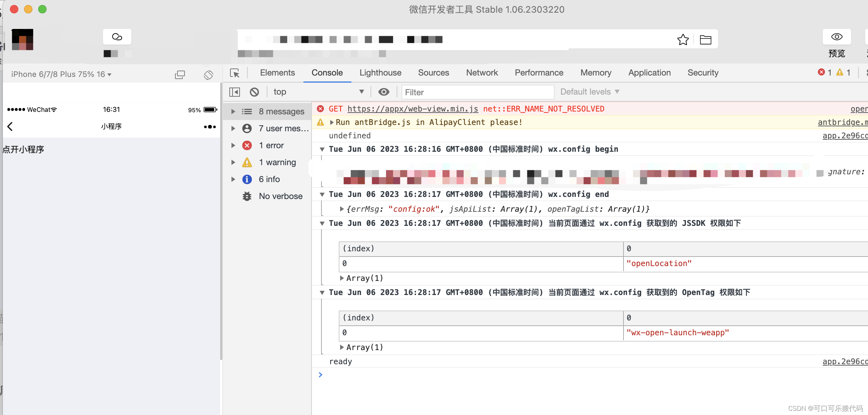Switch to the Network tab
This screenshot has height=415, width=868.
(482, 73)
